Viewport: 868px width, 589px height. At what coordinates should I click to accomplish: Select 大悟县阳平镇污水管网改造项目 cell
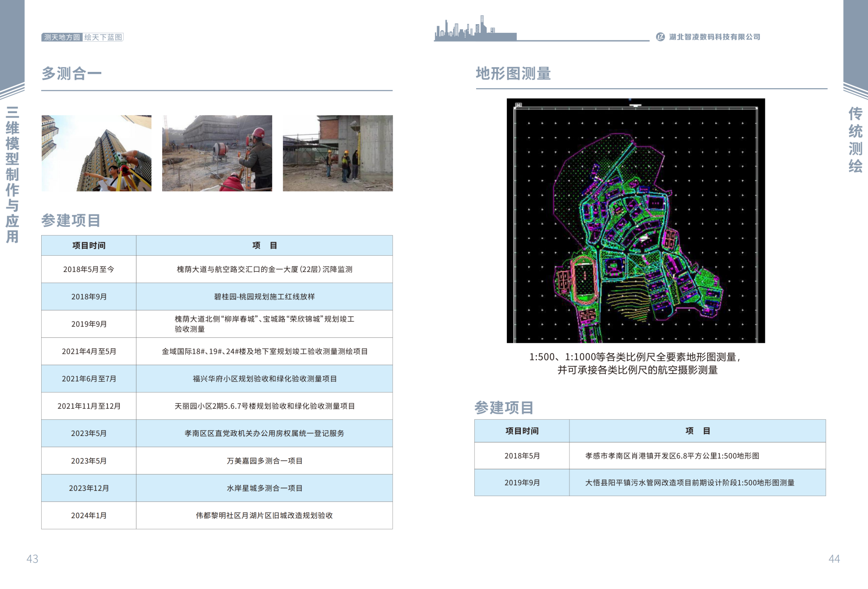pos(697,482)
